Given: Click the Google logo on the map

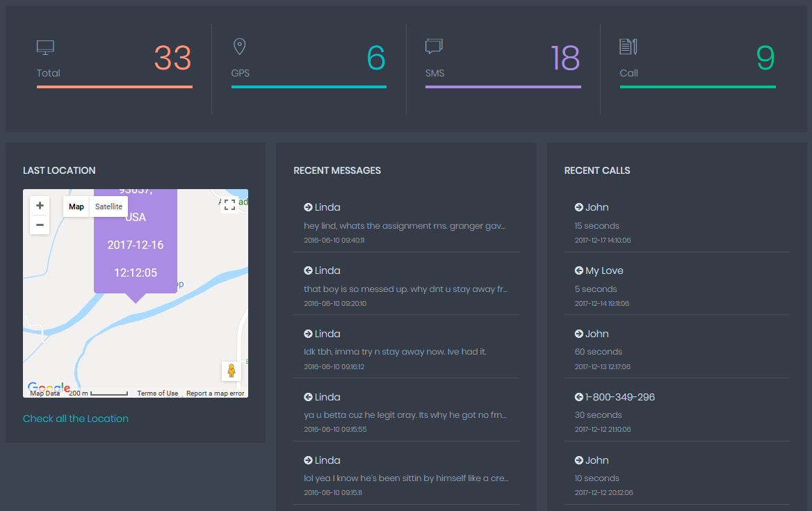Looking at the screenshot, I should click(x=48, y=387).
